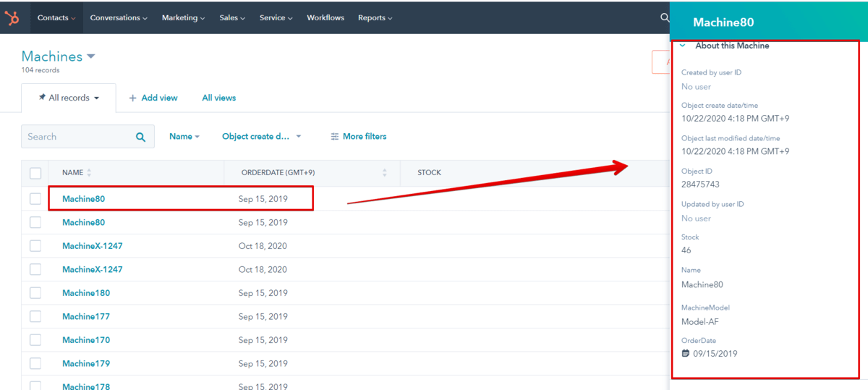The image size is (868, 390).
Task: Click Sep 15, 2019 in the Machine179 row
Action: [263, 363]
